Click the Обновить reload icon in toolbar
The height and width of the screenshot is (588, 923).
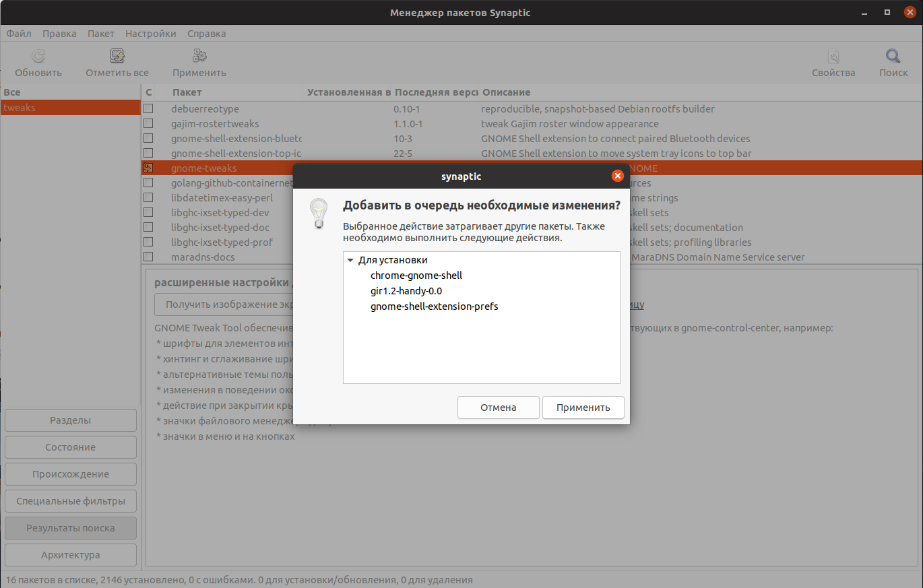38,57
